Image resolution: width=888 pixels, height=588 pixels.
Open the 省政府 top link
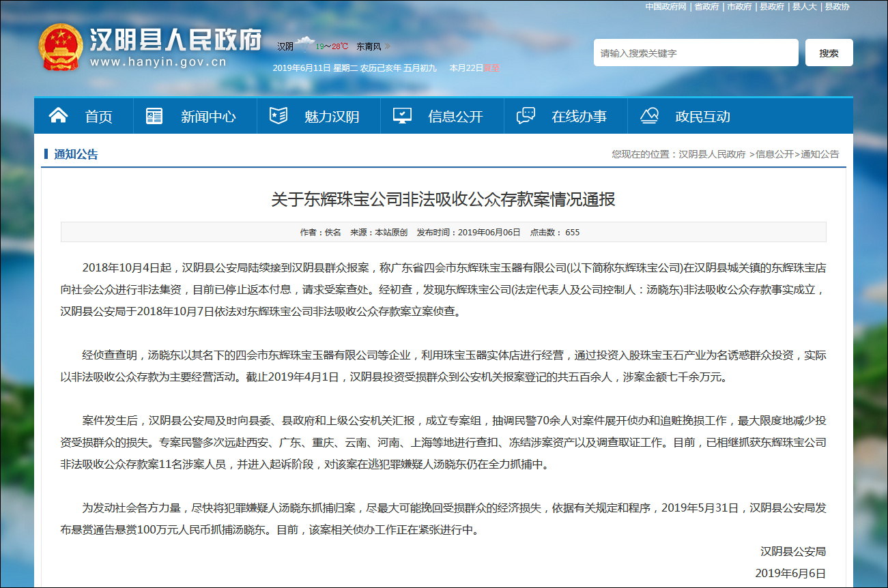coord(707,7)
